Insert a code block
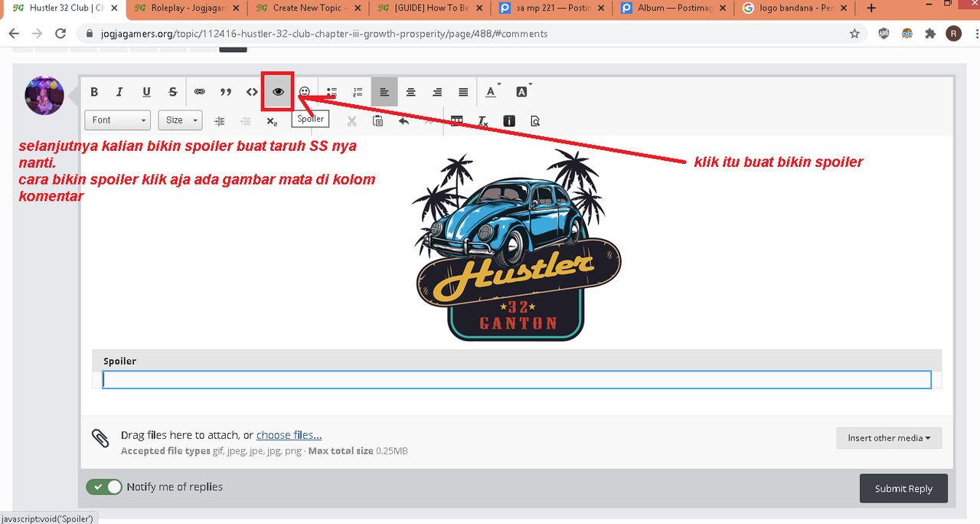The height and width of the screenshot is (524, 980). 252,92
